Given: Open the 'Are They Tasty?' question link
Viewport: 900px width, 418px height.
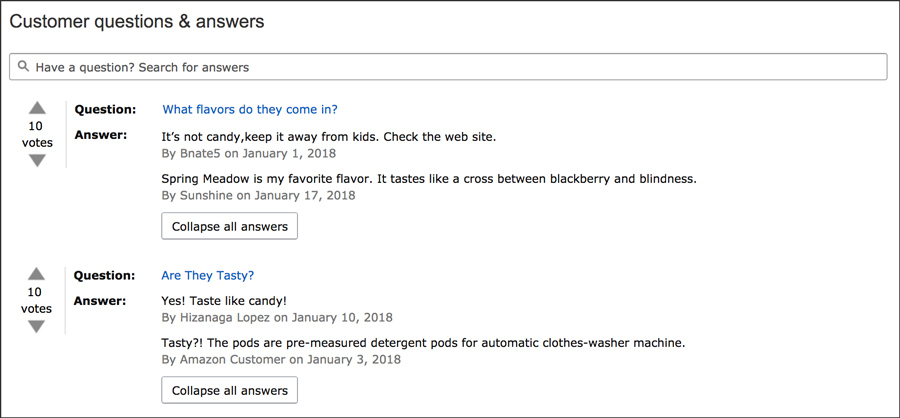Looking at the screenshot, I should coord(207,276).
